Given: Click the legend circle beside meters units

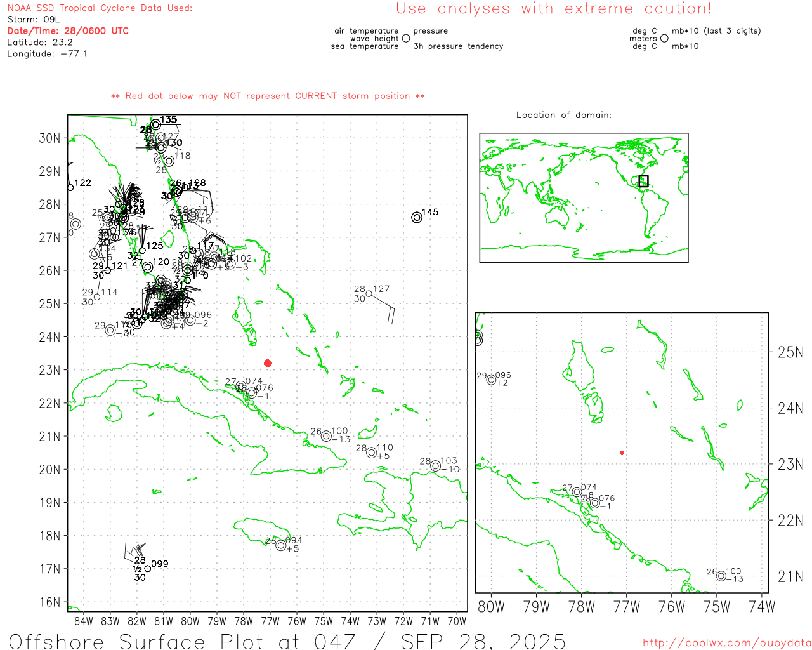Looking at the screenshot, I should (664, 39).
